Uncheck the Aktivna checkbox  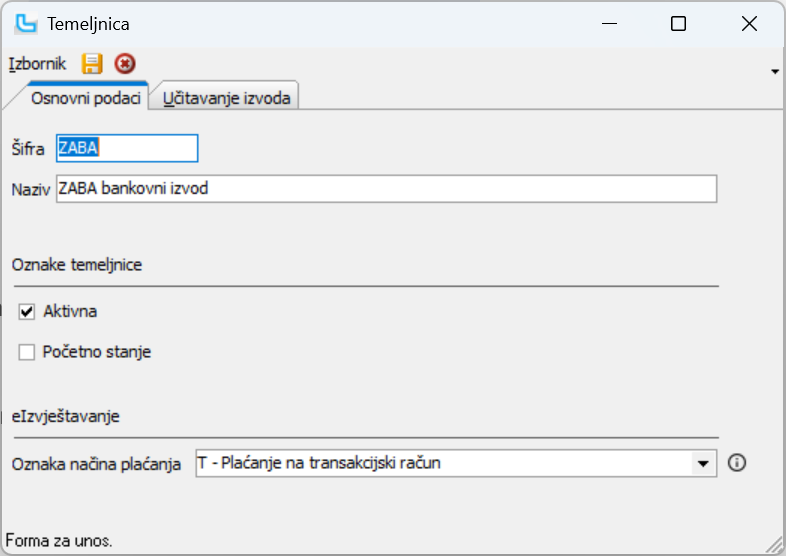pyautogui.click(x=27, y=312)
